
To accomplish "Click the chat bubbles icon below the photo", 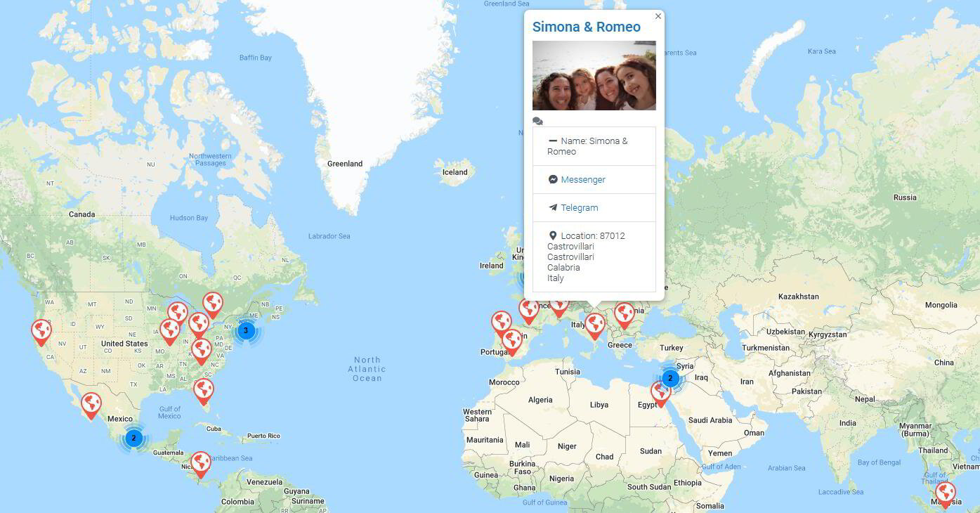I will click(x=537, y=120).
